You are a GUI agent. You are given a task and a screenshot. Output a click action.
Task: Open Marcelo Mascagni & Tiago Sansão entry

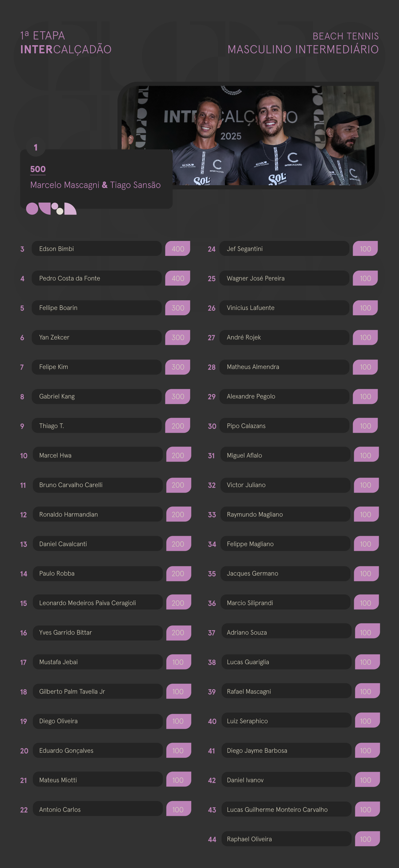pos(95,185)
